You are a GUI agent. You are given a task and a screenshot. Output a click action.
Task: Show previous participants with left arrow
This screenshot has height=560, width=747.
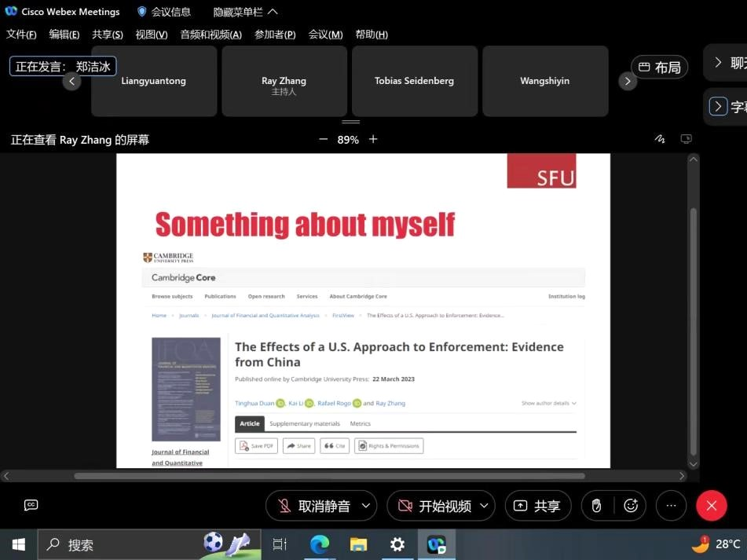tap(72, 81)
